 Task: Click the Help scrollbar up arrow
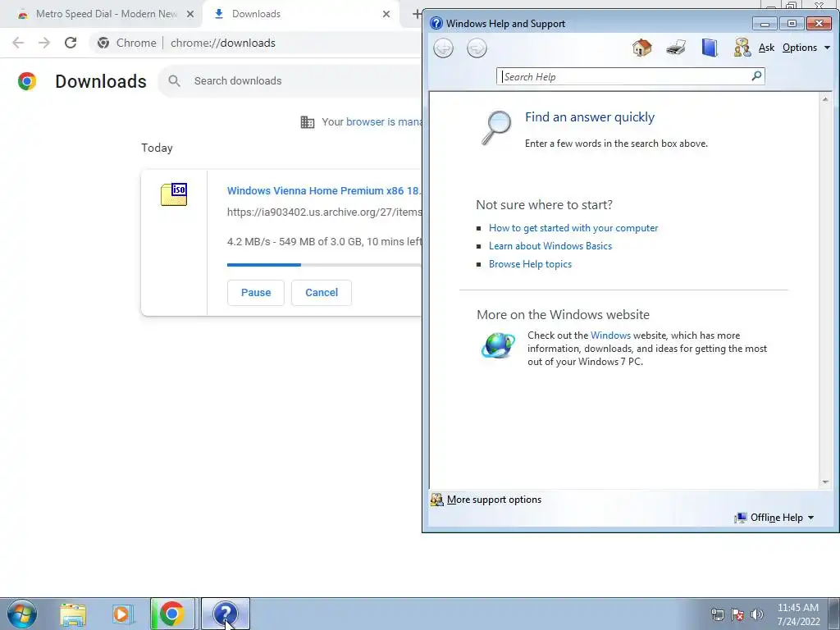[x=825, y=99]
